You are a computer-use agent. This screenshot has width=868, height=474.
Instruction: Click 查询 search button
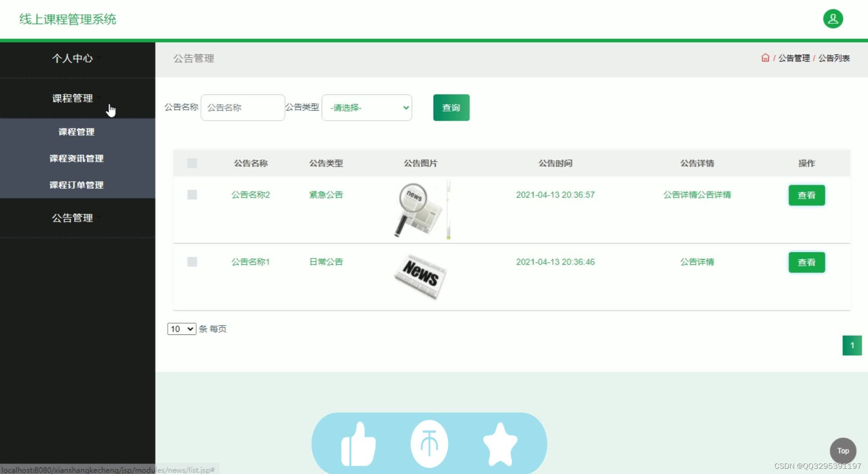pos(450,108)
